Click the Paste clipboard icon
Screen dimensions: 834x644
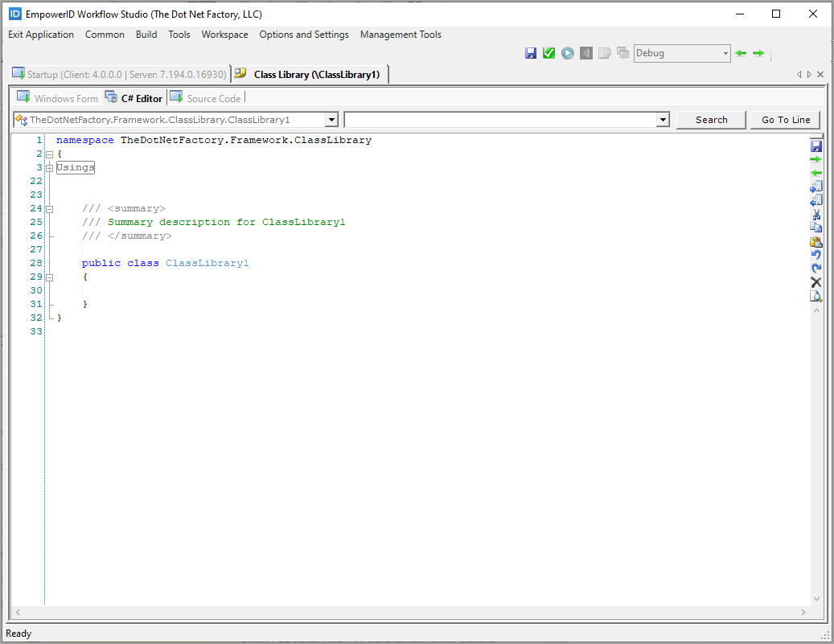click(816, 241)
